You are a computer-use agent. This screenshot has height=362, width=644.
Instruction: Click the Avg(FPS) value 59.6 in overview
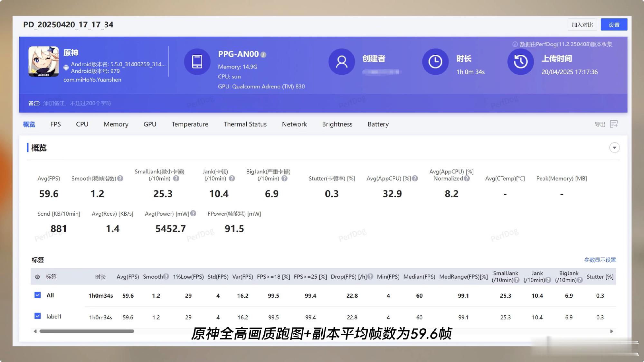point(49,194)
